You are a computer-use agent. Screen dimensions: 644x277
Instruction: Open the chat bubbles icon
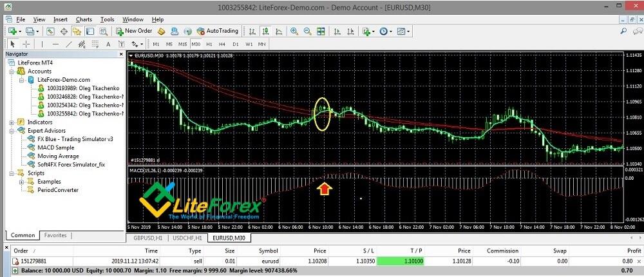pos(636,31)
